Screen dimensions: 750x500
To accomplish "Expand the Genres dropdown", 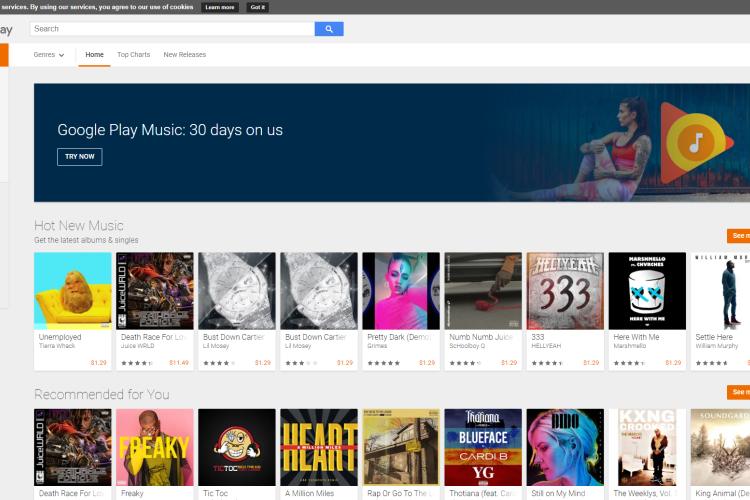I will (49, 55).
